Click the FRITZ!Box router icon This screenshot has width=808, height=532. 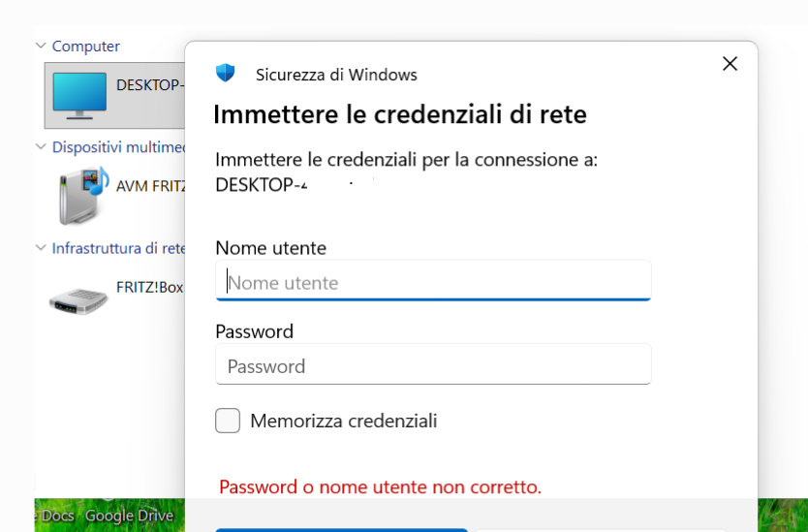point(78,300)
